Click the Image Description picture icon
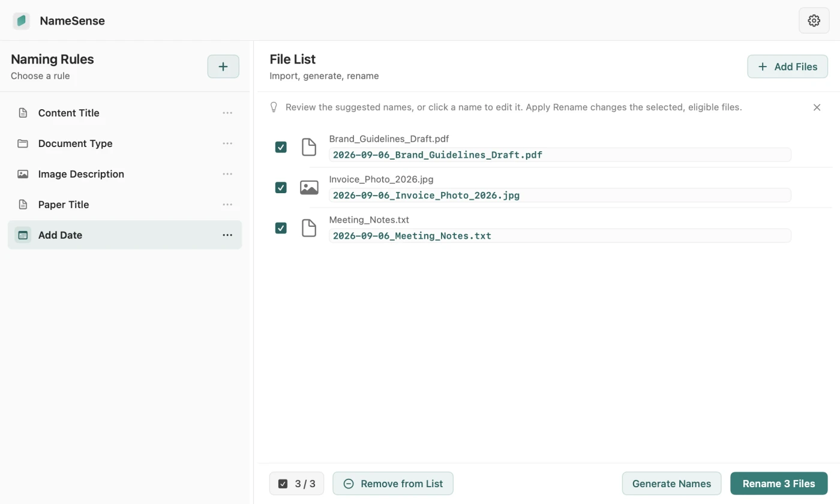Screen dimensions: 840x504 [x=23, y=174]
